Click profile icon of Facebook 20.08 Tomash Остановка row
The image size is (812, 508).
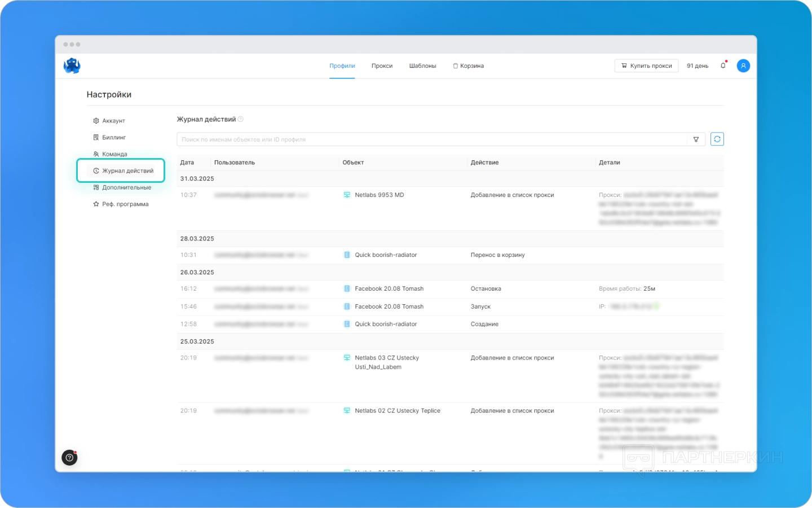point(347,288)
